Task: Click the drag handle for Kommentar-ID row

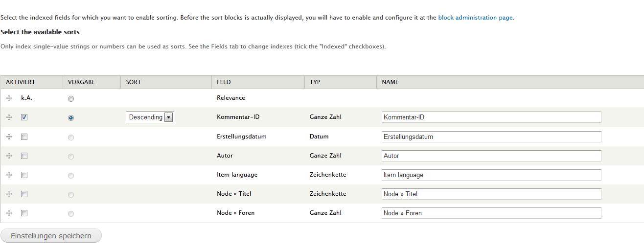Action: (x=9, y=117)
